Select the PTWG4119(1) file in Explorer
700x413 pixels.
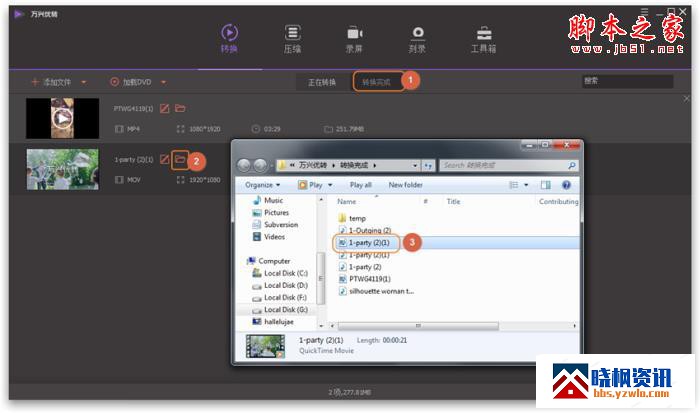pyautogui.click(x=365, y=279)
